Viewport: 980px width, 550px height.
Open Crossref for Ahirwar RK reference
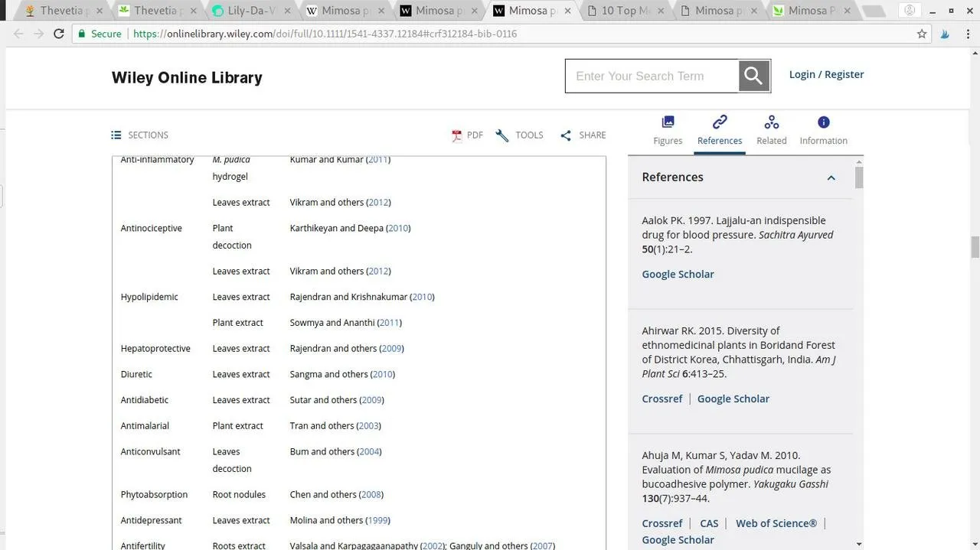661,399
